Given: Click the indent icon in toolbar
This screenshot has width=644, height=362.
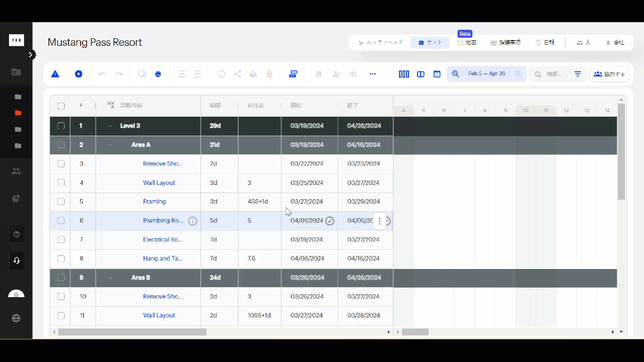Looking at the screenshot, I should (198, 74).
